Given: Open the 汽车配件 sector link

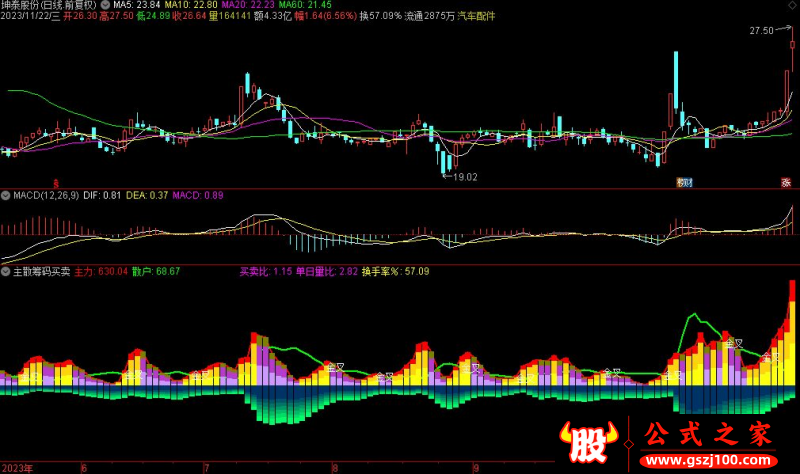Looking at the screenshot, I should tap(476, 16).
